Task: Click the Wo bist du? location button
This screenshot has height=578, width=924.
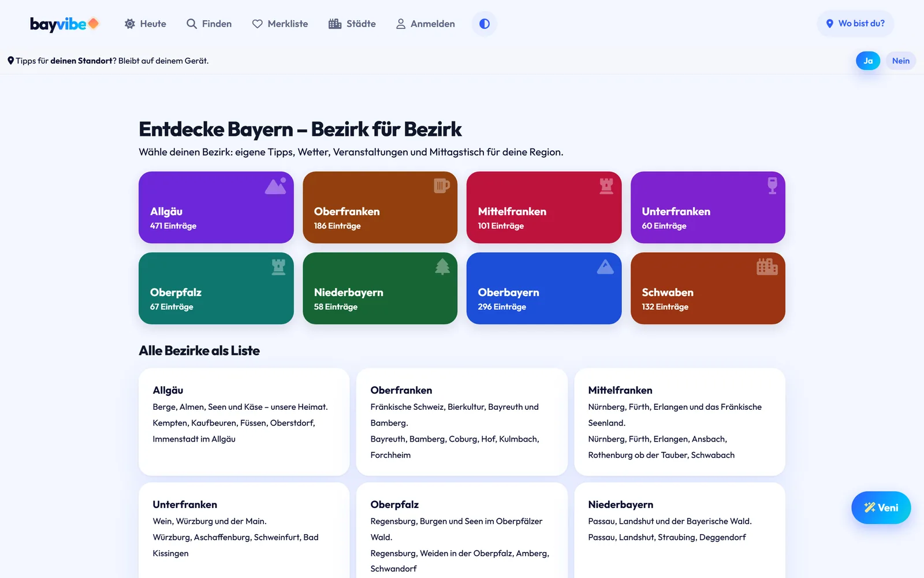Action: (x=855, y=24)
